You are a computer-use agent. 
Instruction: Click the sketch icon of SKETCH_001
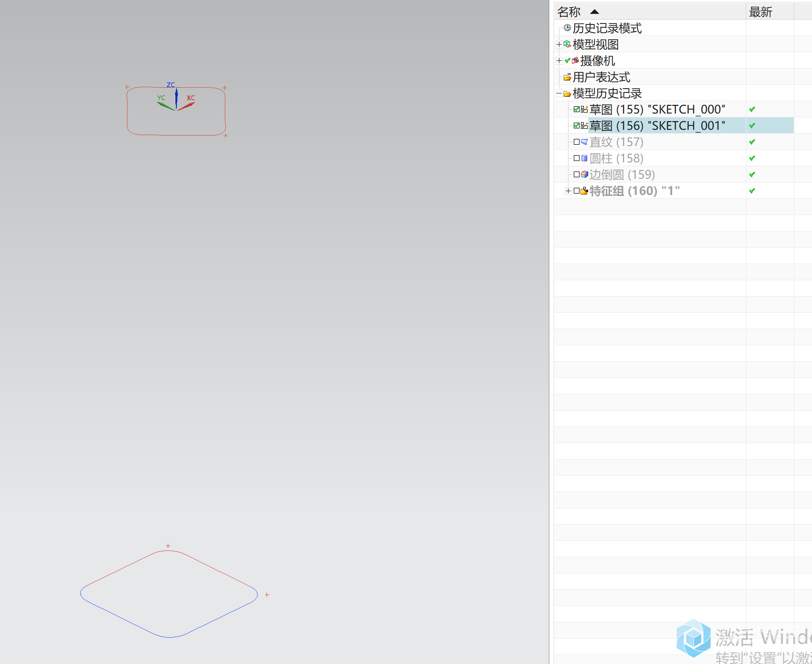pos(584,126)
